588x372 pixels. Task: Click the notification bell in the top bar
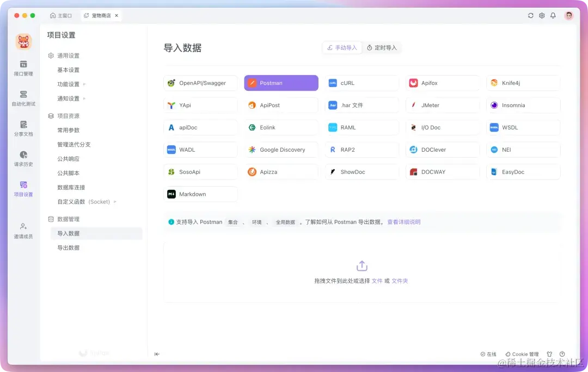point(553,16)
